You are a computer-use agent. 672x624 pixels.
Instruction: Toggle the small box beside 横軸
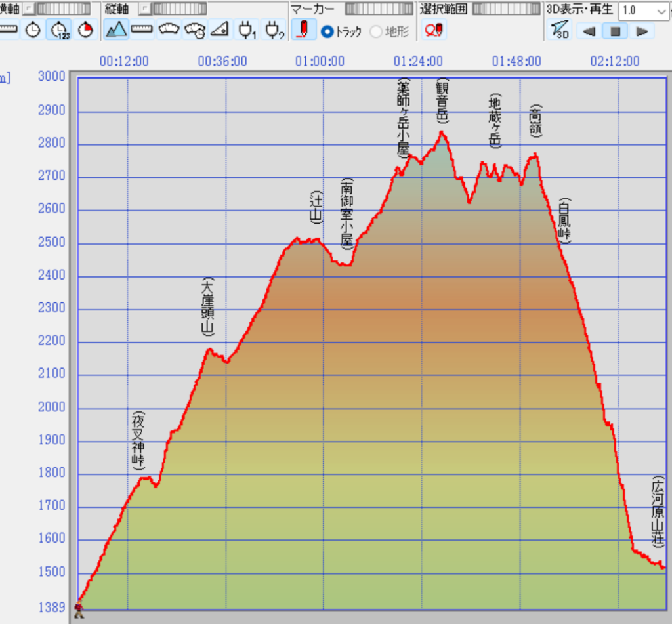pyautogui.click(x=28, y=8)
